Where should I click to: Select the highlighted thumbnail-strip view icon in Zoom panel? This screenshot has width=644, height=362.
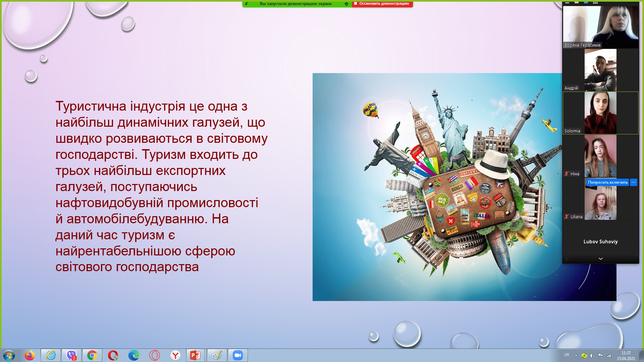point(586,2)
